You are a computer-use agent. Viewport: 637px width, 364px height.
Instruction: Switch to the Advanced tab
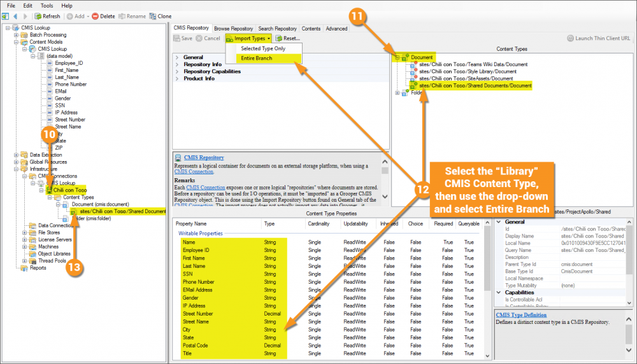[x=336, y=29]
